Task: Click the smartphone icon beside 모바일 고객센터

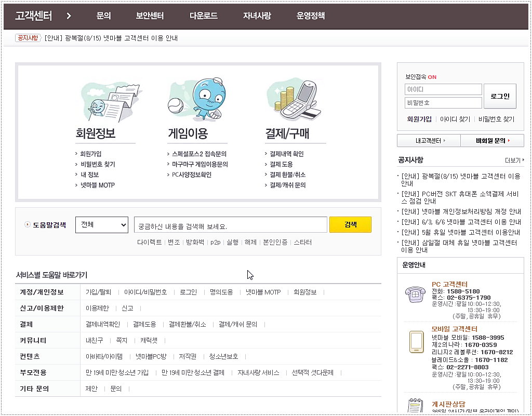Action: coord(417,342)
